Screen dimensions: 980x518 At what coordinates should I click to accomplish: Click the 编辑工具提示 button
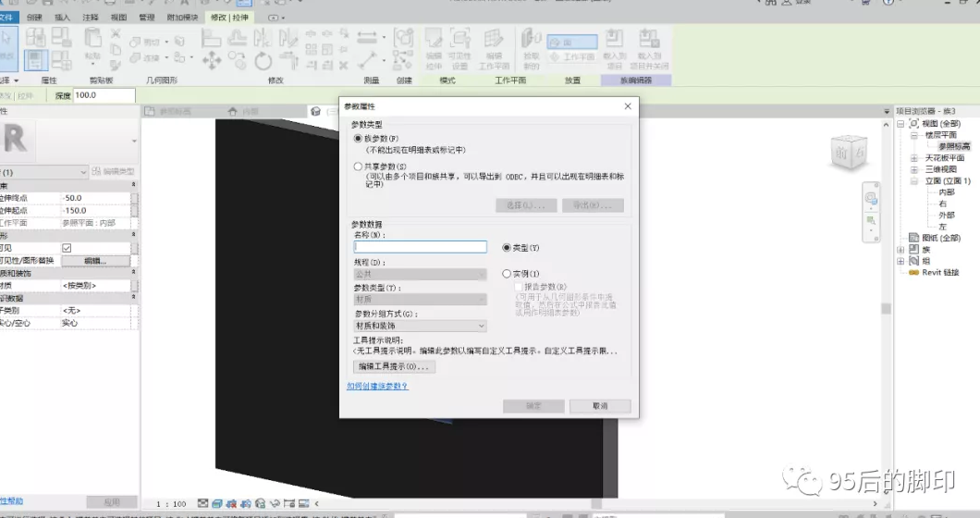coord(395,366)
